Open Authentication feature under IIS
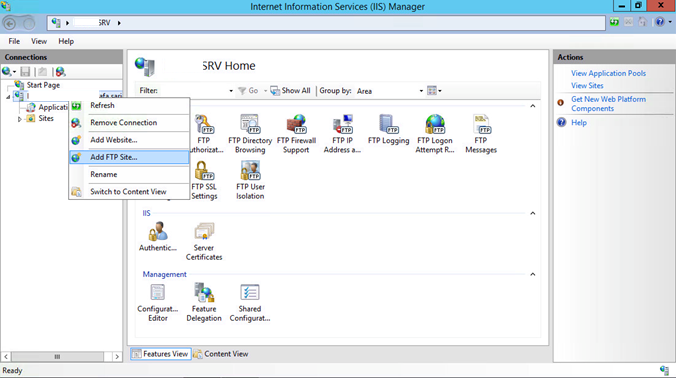The image size is (676, 378). pos(158,236)
